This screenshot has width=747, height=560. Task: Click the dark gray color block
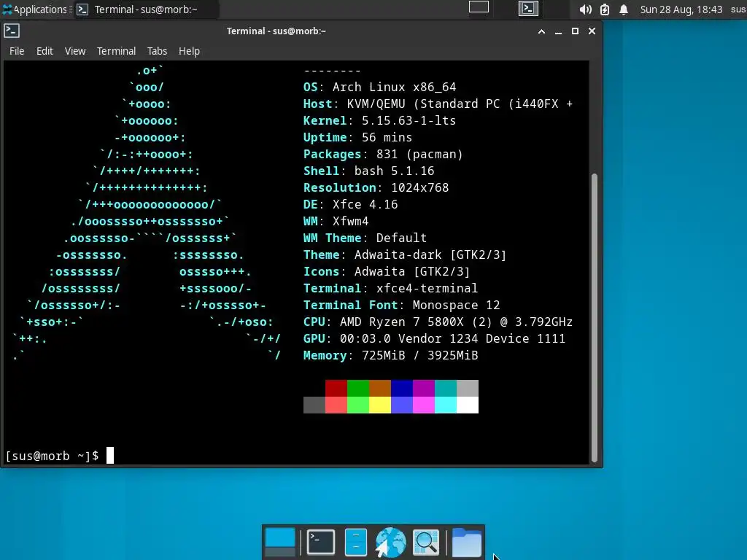314,405
